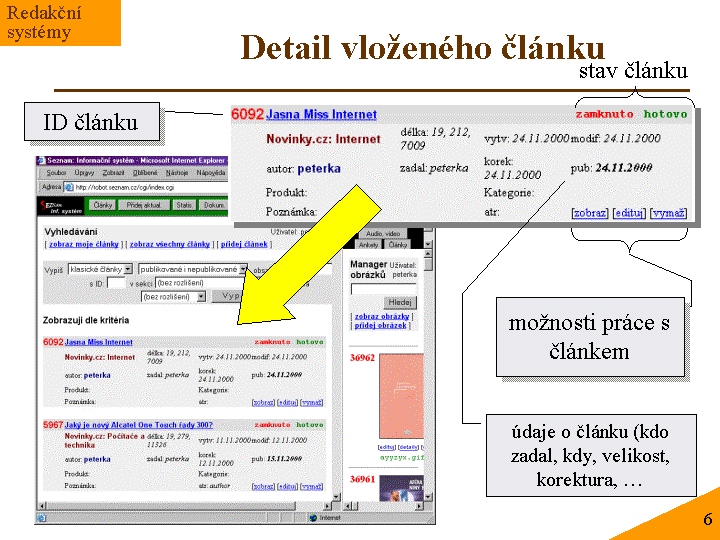Click the Statis. button
The height and width of the screenshot is (540, 720).
click(184, 205)
